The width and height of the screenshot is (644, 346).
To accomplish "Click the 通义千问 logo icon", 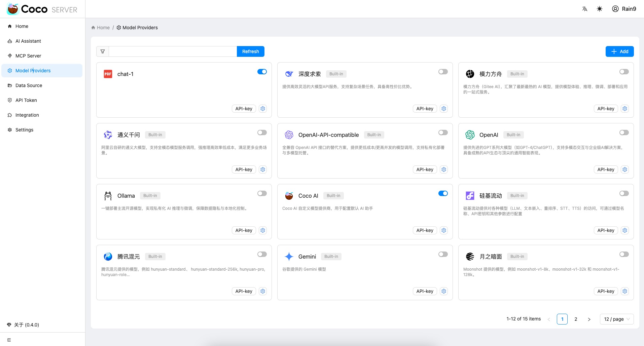I will pyautogui.click(x=108, y=135).
